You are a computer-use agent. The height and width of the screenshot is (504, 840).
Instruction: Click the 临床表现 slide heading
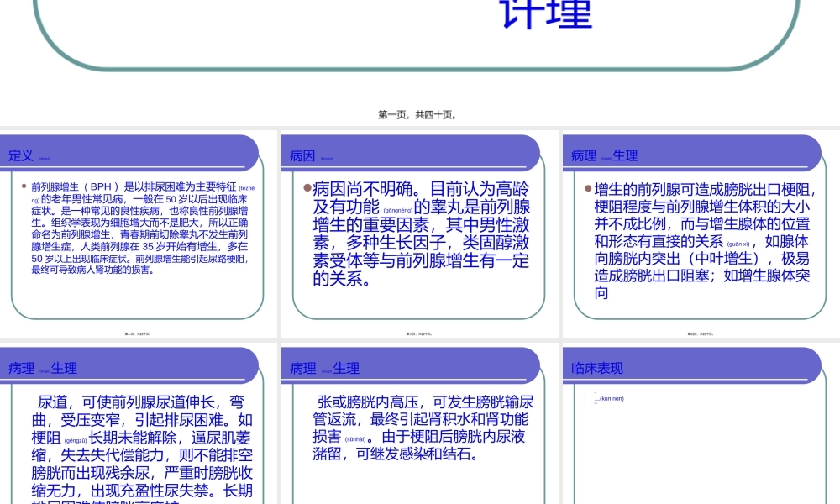596,369
